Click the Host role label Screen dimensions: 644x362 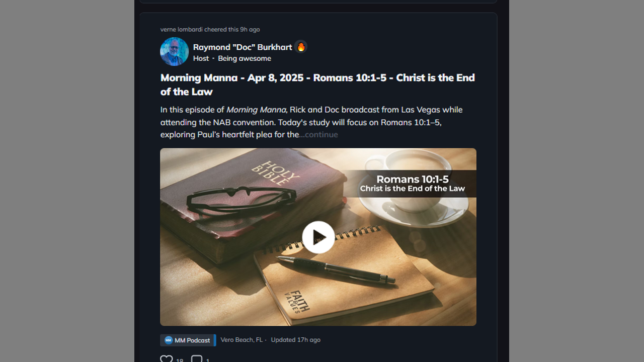tap(201, 58)
